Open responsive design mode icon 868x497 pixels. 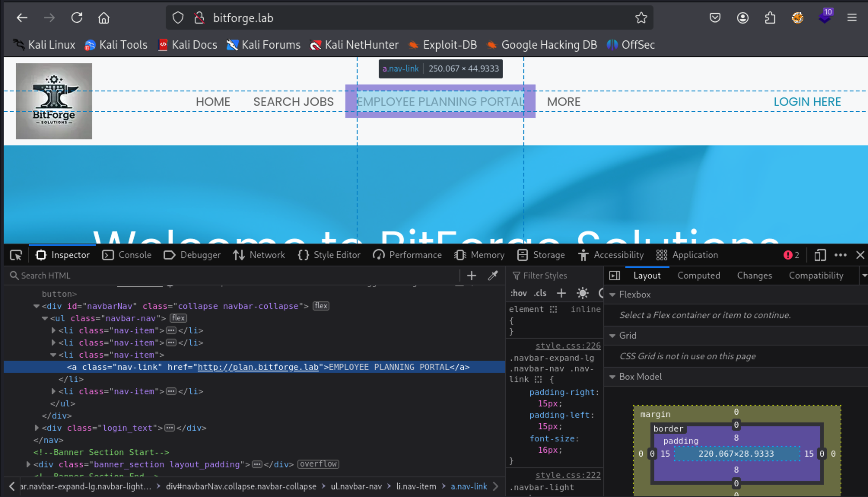coord(820,255)
